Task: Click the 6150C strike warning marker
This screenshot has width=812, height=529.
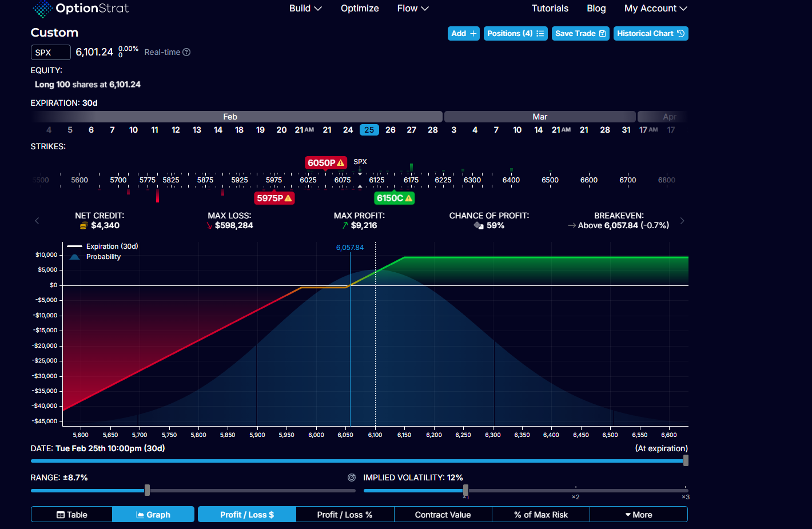Action: pos(394,198)
